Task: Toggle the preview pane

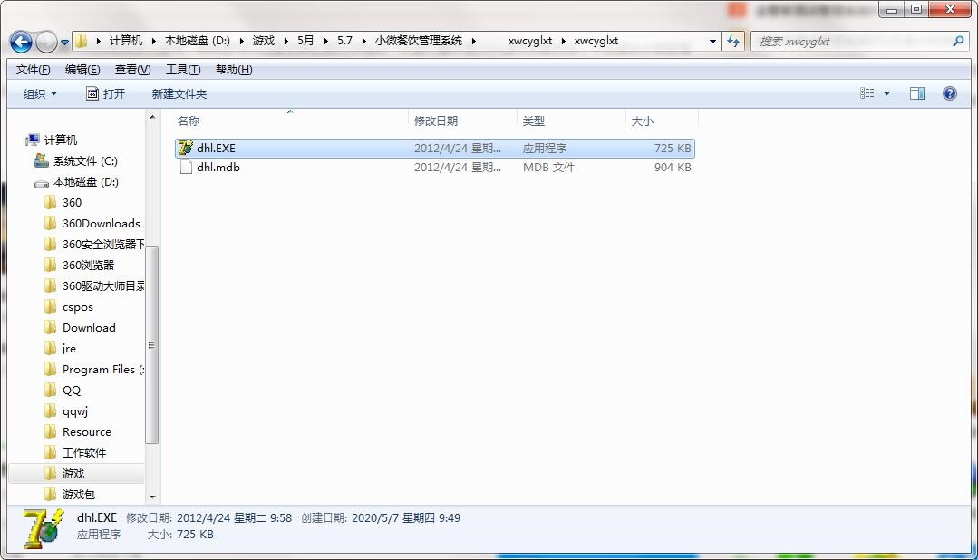Action: [x=917, y=93]
